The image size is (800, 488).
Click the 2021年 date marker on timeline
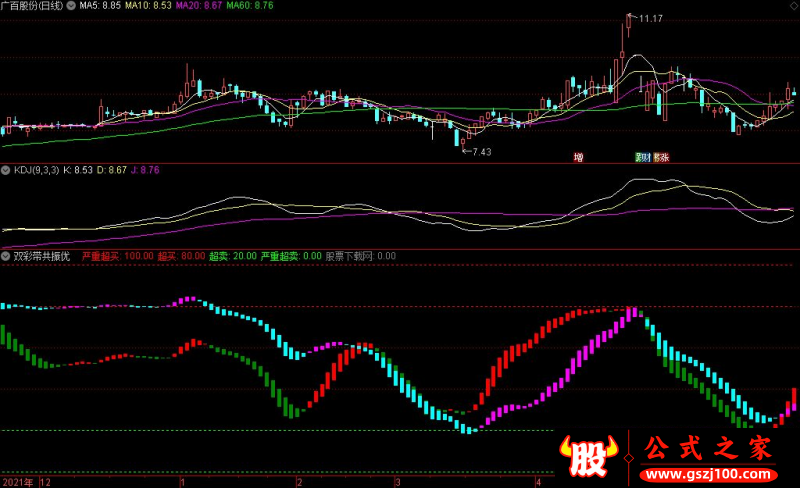point(18,482)
